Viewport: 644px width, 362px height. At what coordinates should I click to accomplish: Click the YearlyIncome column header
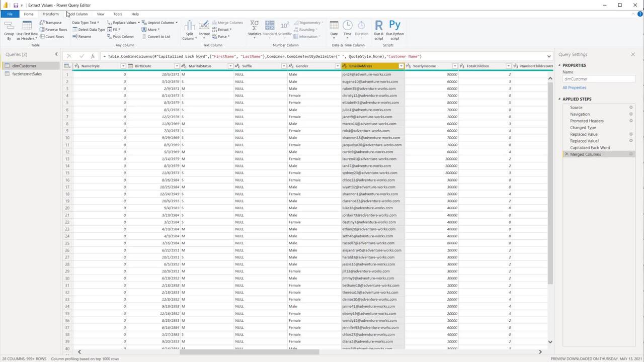[431, 66]
